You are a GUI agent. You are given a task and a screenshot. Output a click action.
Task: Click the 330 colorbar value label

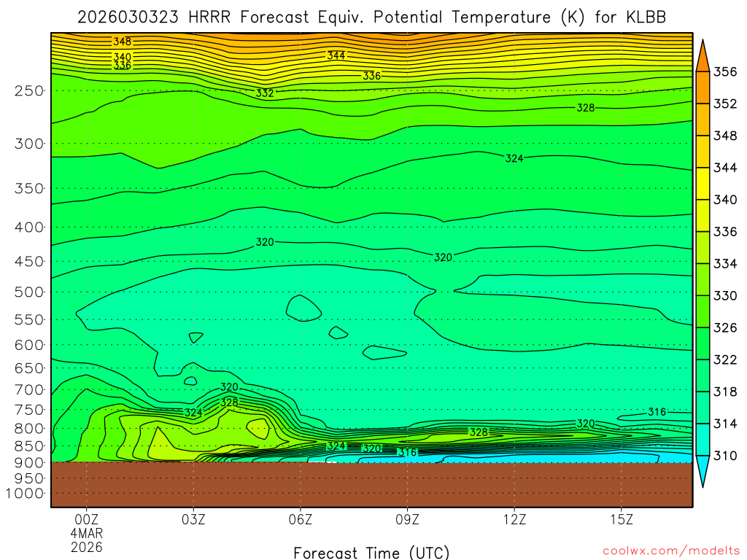tap(724, 296)
